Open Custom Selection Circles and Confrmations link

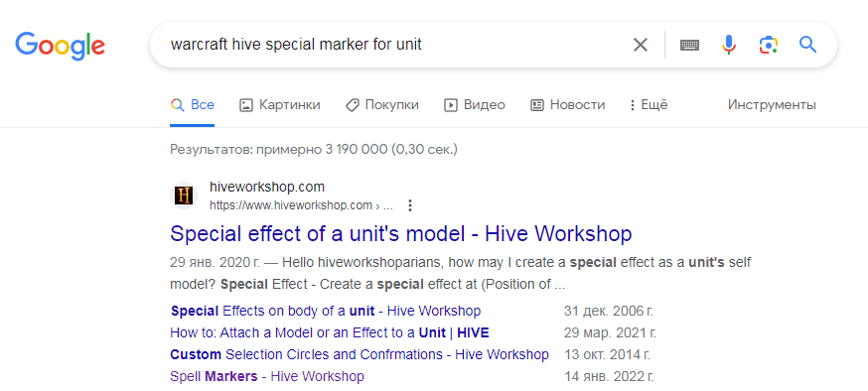[360, 354]
